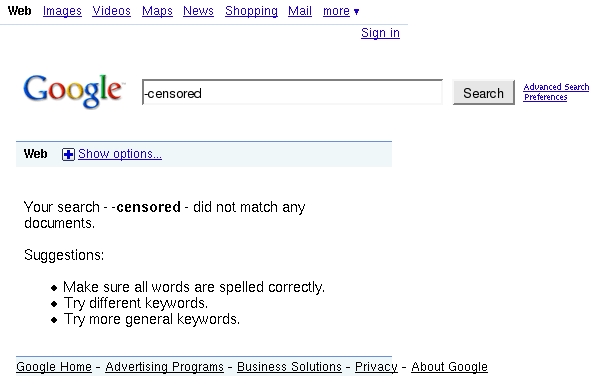Open the Preferences link
Screen dimensions: 615x389
click(x=546, y=97)
